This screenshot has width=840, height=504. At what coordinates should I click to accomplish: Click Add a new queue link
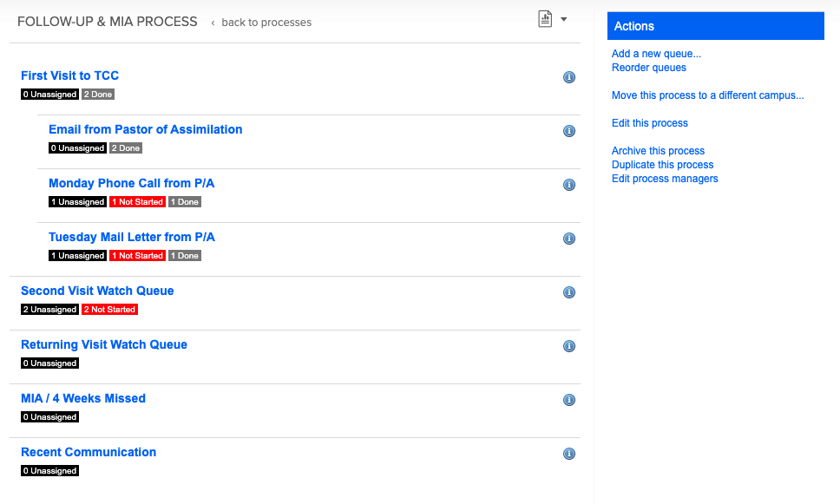tap(656, 54)
